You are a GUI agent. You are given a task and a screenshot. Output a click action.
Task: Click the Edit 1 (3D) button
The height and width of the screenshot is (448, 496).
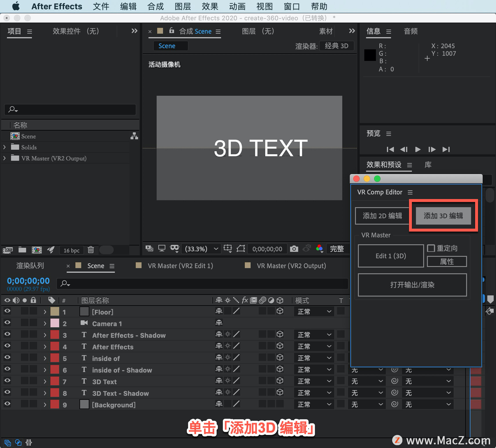point(391,256)
